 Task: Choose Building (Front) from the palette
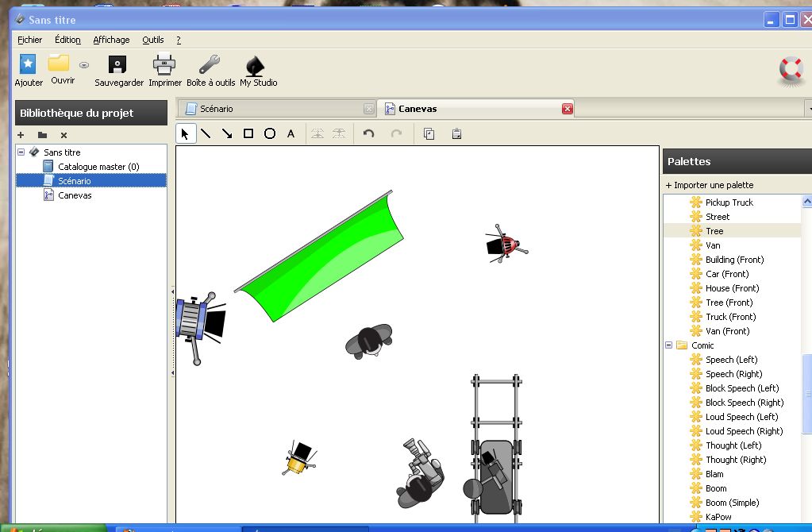(x=734, y=260)
